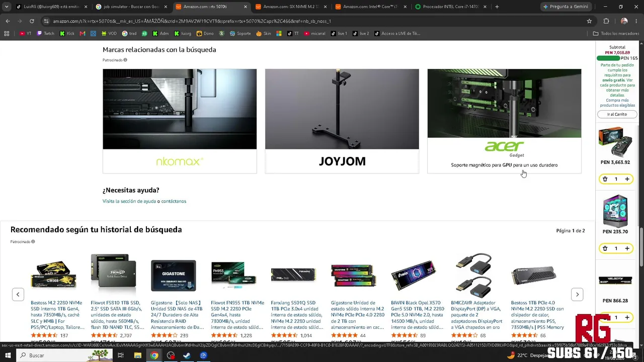Open a new browser tab
This screenshot has width=644, height=362.
click(497, 7)
